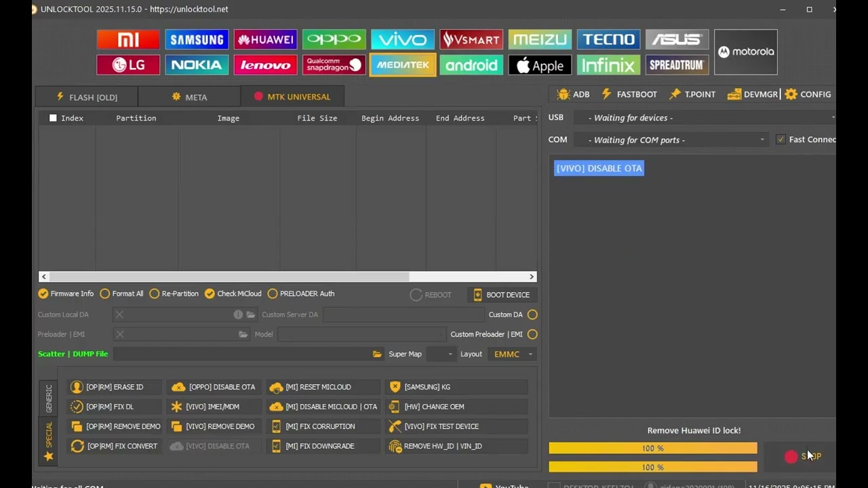Click the BOOT DEVICE button
This screenshot has height=488, width=868.
coord(502,295)
